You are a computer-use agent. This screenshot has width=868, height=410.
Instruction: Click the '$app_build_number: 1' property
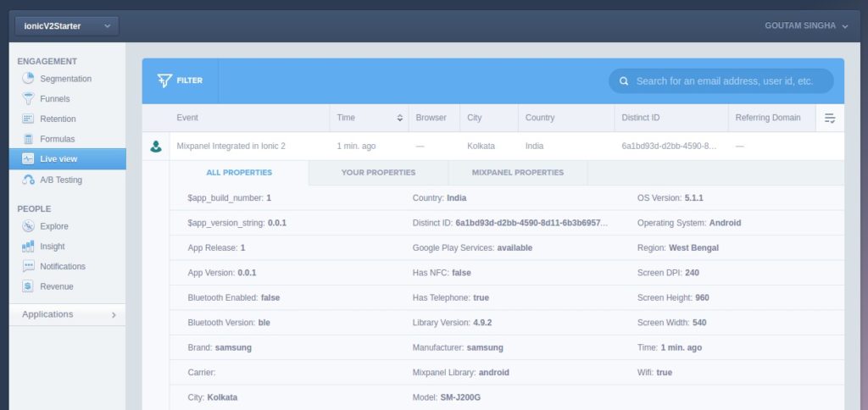tap(229, 197)
